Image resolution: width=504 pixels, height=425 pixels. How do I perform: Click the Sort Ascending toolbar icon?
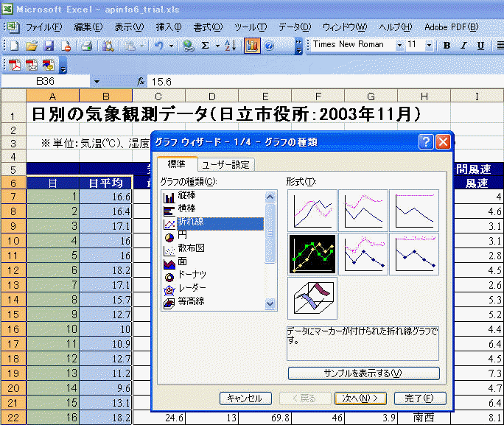(230, 46)
